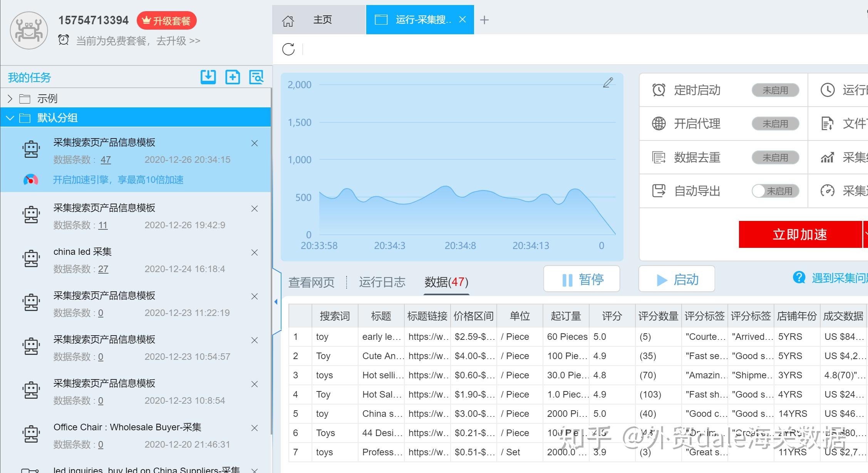Click the 示例 folder icon
This screenshot has width=868, height=473.
pos(25,99)
